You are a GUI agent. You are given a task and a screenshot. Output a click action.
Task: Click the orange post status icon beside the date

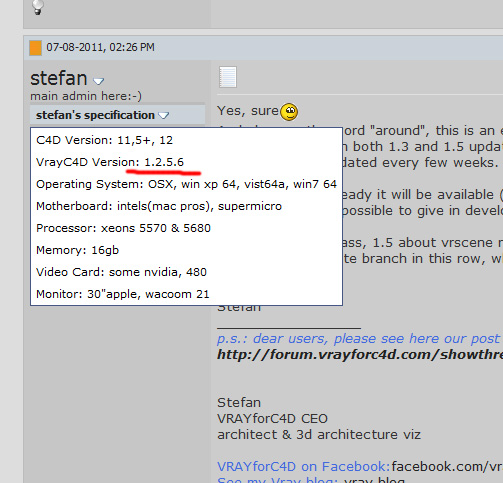35,48
